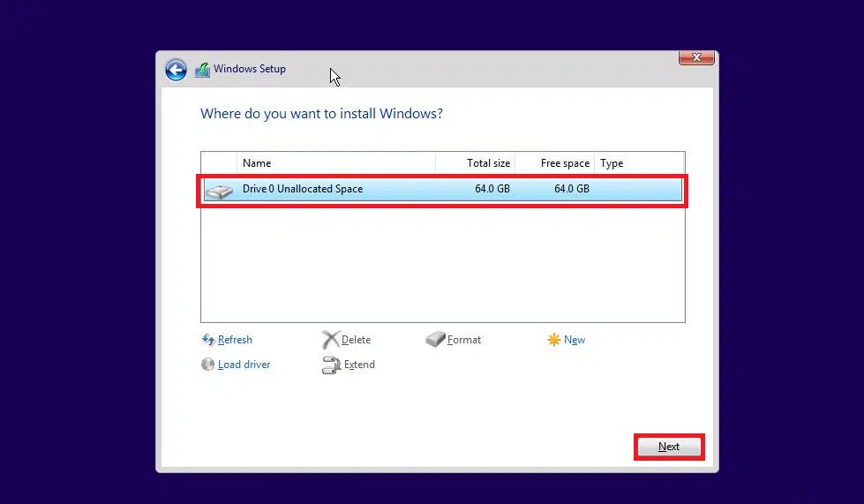This screenshot has width=864, height=504.
Task: Click the 64.0 GB value under Total size
Action: click(x=492, y=189)
